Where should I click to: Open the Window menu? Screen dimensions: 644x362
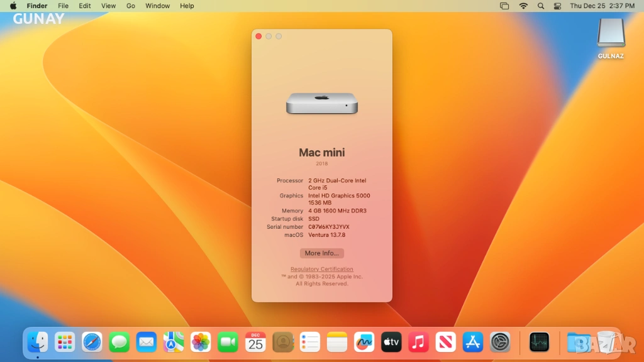click(157, 6)
